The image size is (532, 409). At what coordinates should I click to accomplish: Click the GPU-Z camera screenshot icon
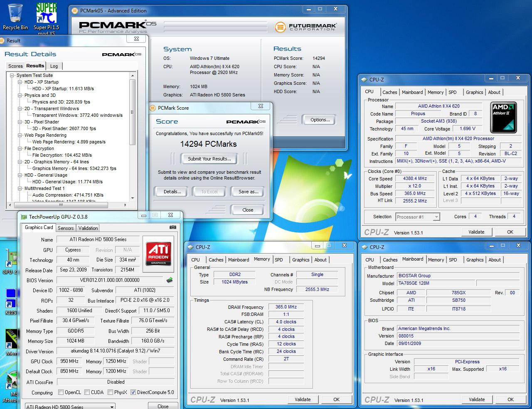pos(172,227)
